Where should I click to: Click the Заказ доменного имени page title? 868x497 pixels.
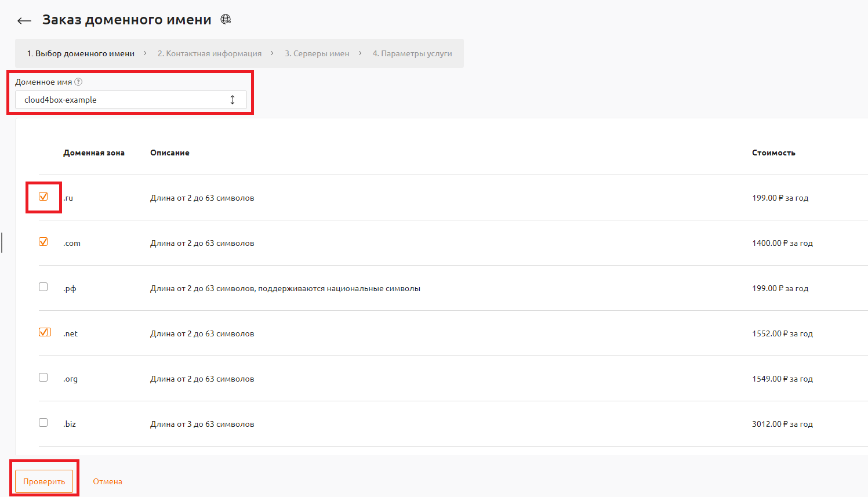127,20
